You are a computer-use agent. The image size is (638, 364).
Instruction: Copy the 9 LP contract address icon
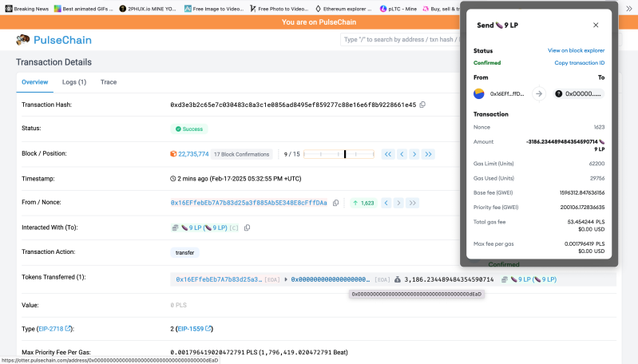[x=247, y=227]
